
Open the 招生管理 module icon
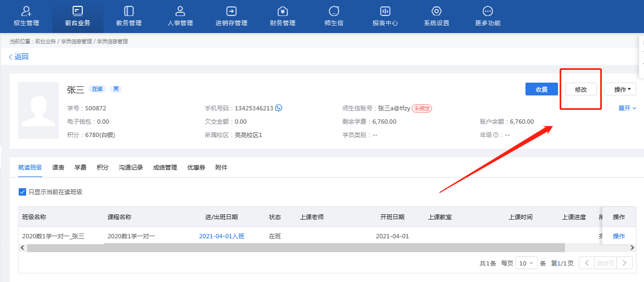26,11
